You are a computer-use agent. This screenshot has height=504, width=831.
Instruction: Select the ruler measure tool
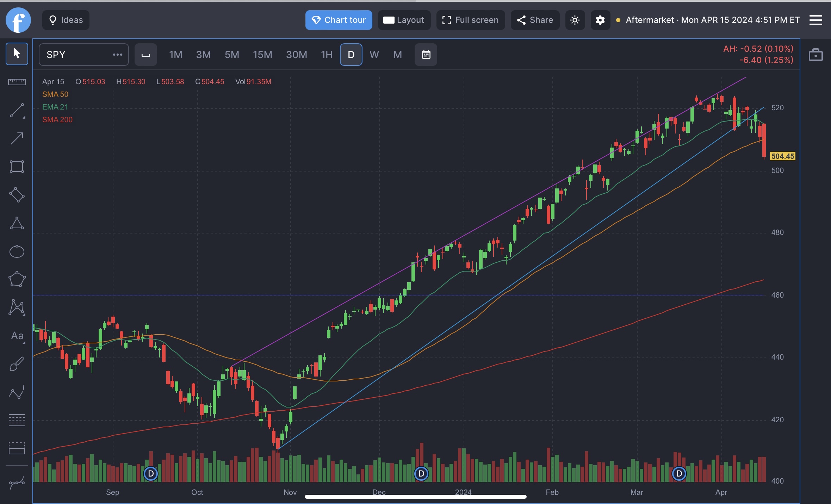17,82
